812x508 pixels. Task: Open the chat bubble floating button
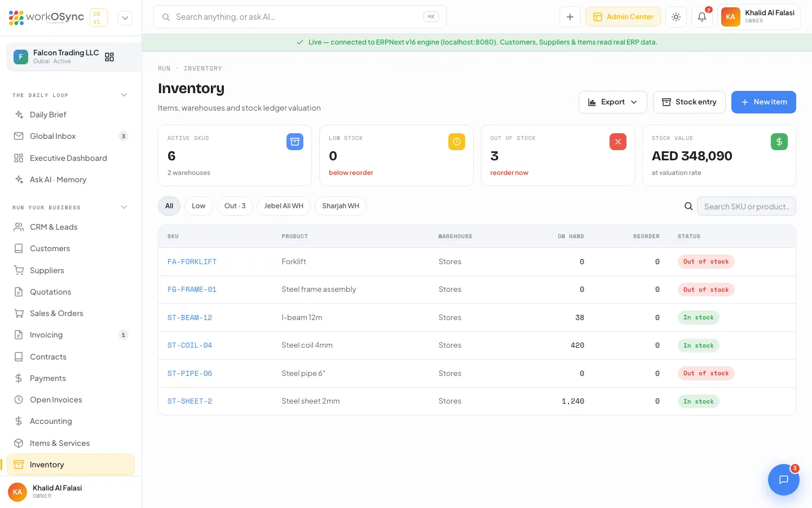(784, 480)
